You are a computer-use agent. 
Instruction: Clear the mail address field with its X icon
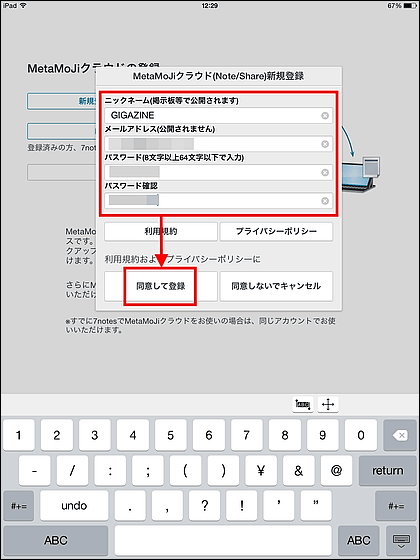(325, 144)
